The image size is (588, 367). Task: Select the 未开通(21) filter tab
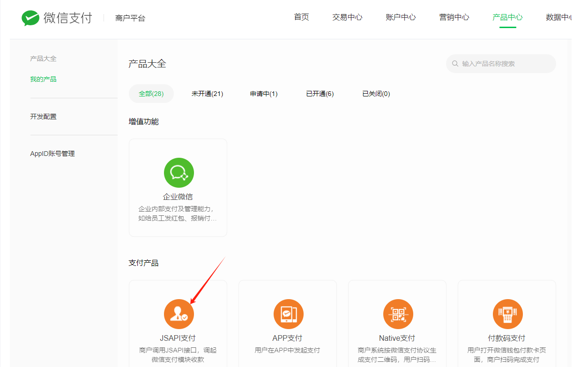[x=207, y=94]
